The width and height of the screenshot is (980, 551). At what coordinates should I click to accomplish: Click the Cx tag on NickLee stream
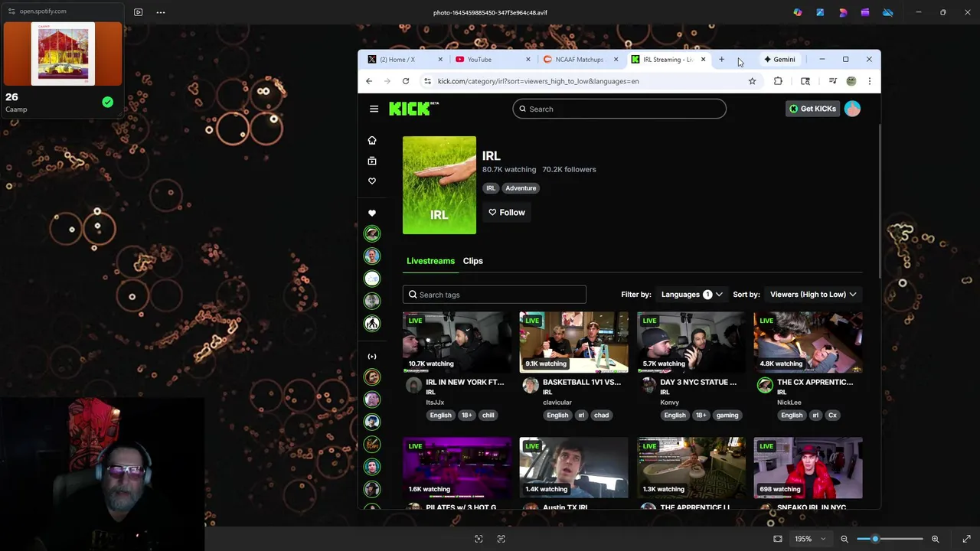(x=832, y=416)
